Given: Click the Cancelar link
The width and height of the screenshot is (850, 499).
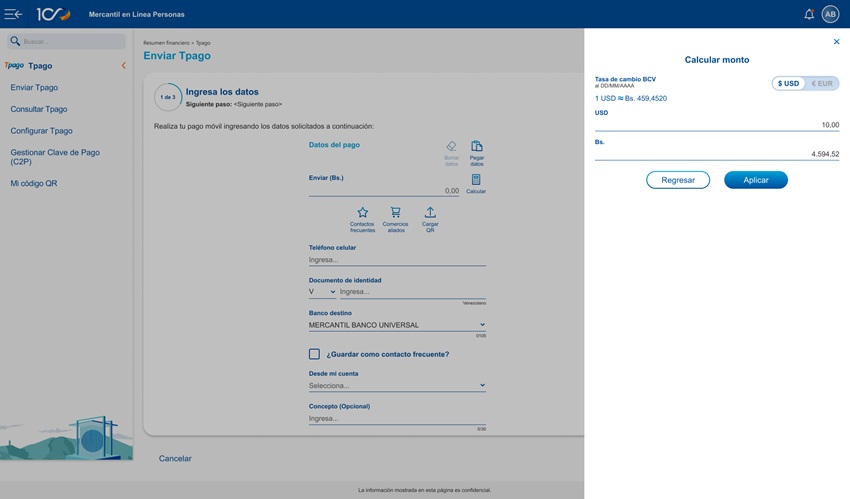Looking at the screenshot, I should coord(175,458).
